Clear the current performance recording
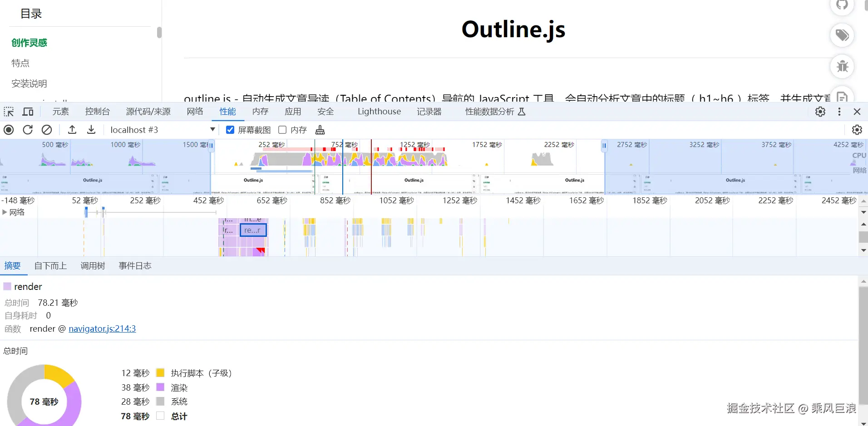This screenshot has width=868, height=426. [x=47, y=130]
